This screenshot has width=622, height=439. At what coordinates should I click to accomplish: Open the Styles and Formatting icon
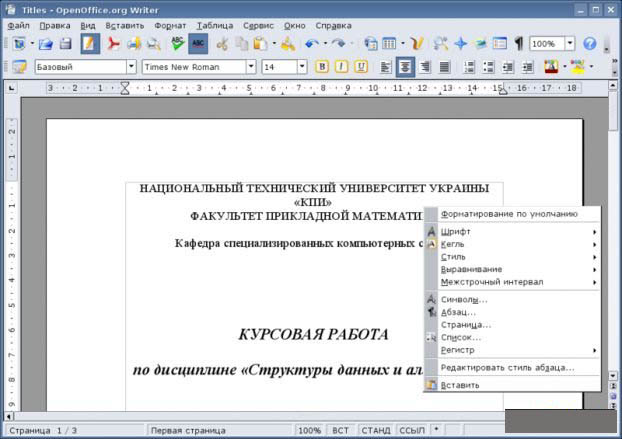19,67
